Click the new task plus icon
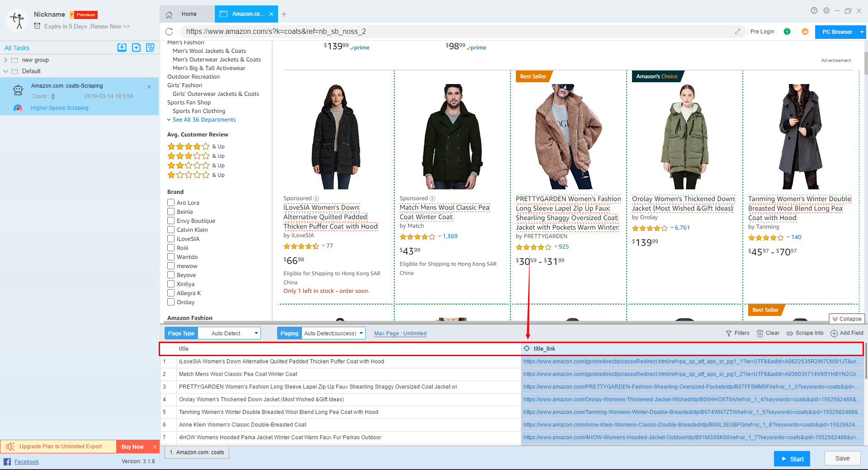This screenshot has width=868, height=470. (136, 47)
